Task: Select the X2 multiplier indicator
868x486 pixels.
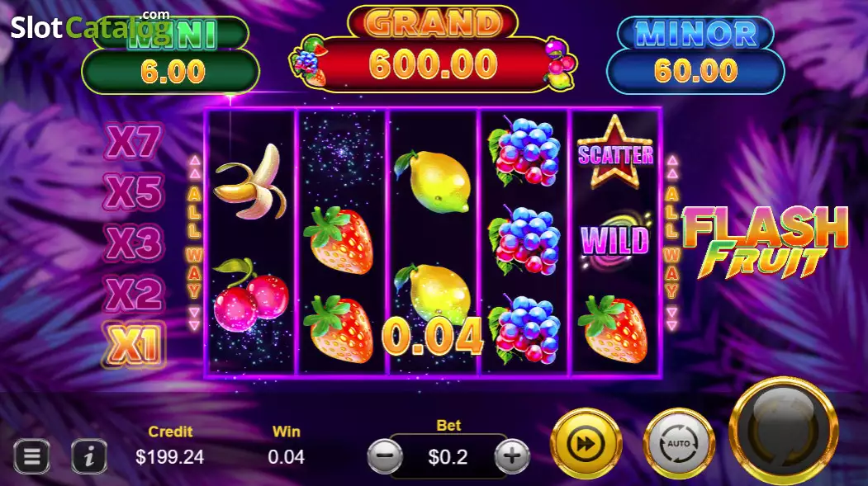Action: [134, 294]
